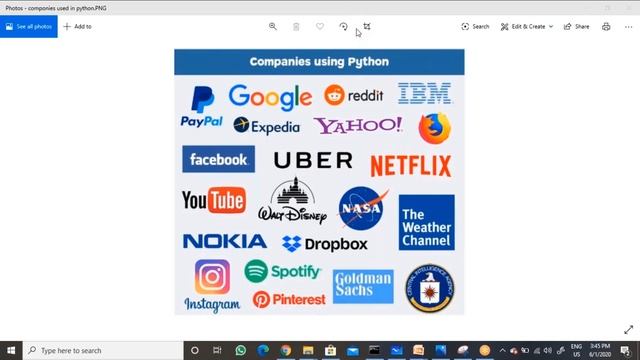Delete the photo with the trash icon
Viewport: 640px width, 360px height.
coord(296,27)
